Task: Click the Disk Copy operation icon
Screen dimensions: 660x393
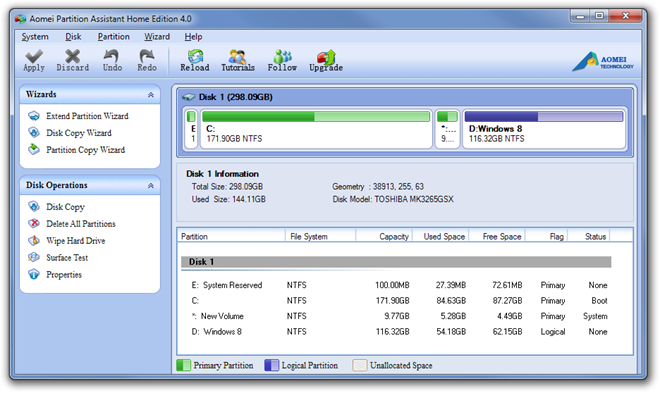Action: pos(34,207)
